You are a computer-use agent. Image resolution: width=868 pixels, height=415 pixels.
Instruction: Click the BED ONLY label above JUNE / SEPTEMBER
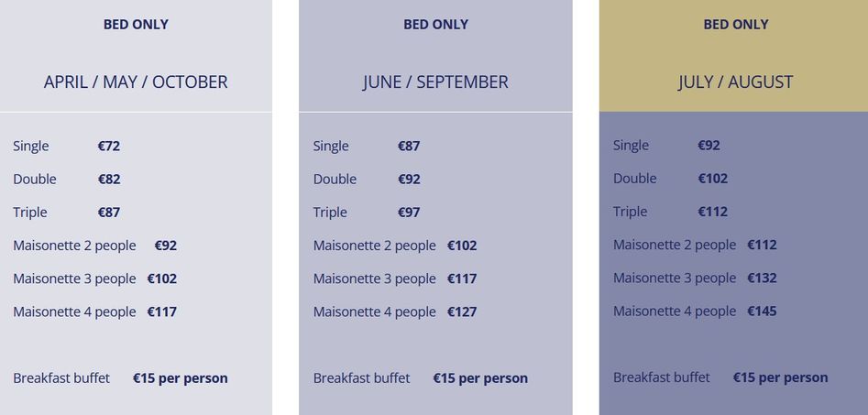(x=435, y=25)
